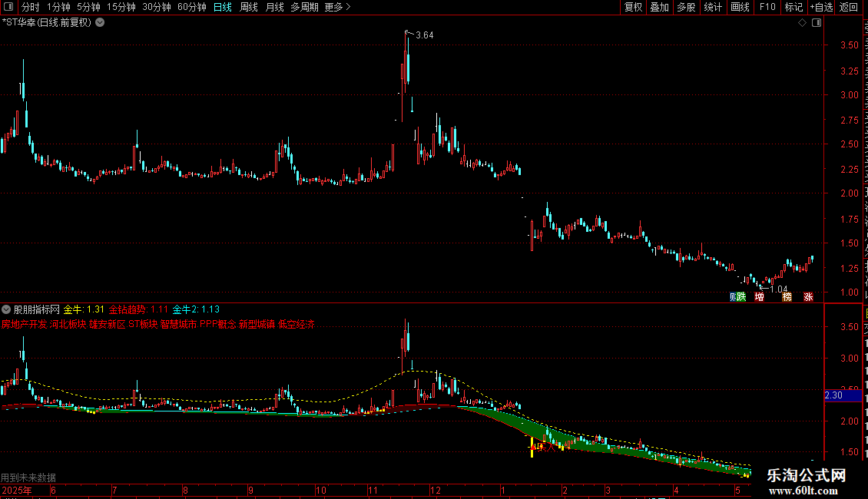Open the 雄安新区 sector link
The height and width of the screenshot is (499, 868).
(108, 324)
